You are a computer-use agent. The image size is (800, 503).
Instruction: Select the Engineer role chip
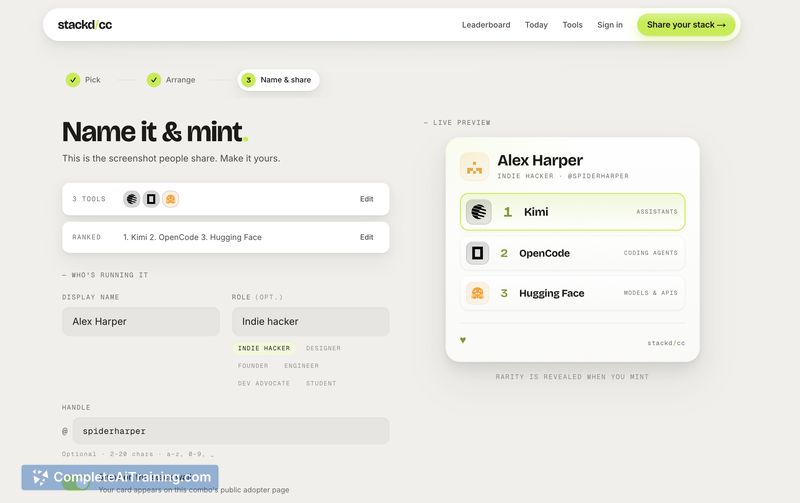302,366
